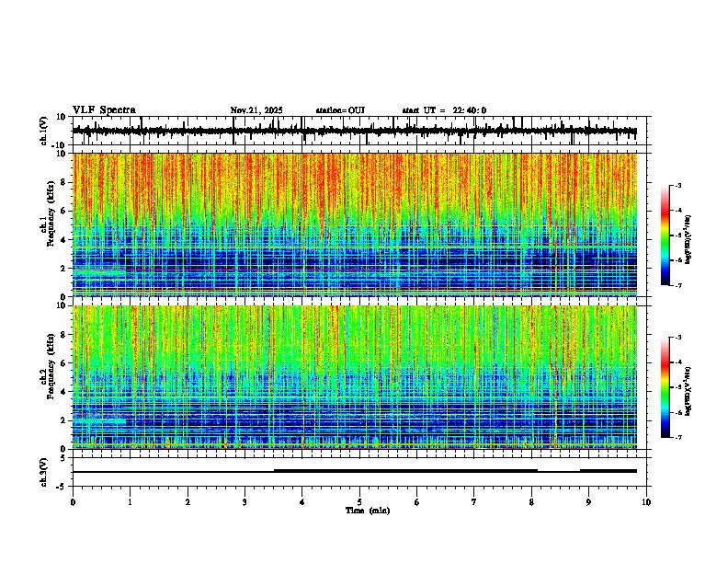Click the ch.1 "Frequency (kHz)" axis label

(51, 214)
